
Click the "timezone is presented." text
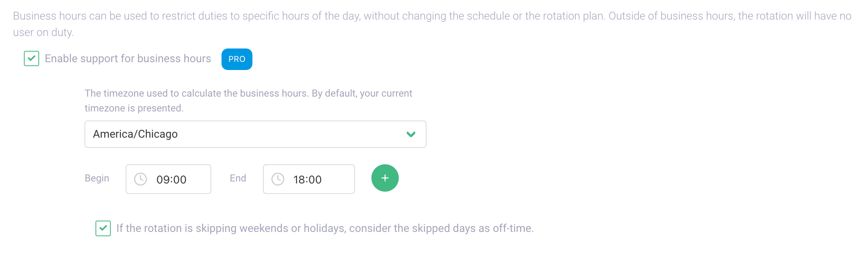coord(134,108)
